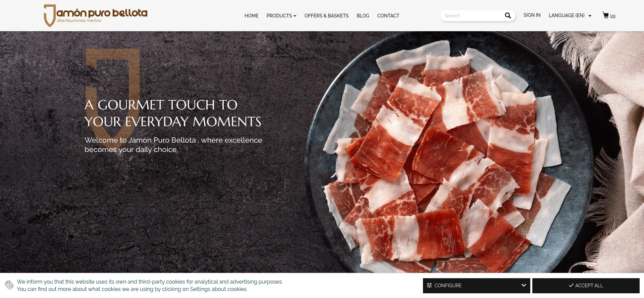Expand the Products menu caret
Image resolution: width=644 pixels, height=298 pixels.
coord(295,16)
